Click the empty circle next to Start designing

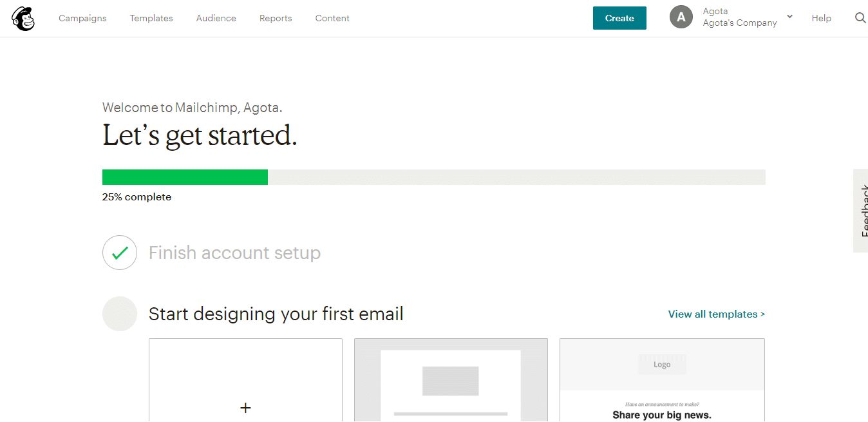[120, 314]
